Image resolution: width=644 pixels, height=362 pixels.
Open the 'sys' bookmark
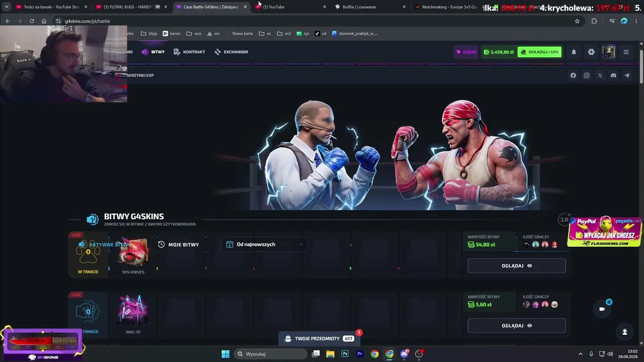303,34
